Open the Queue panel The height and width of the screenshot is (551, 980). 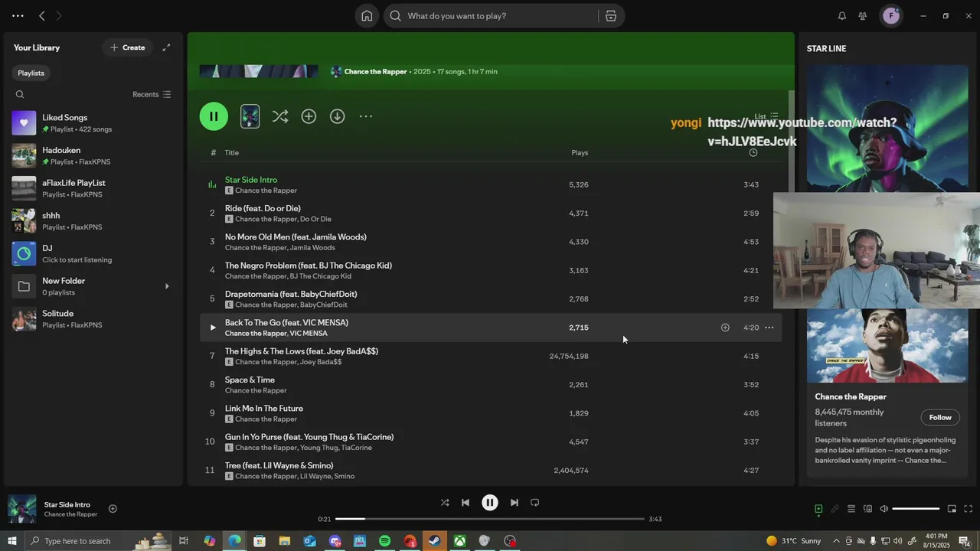click(851, 509)
